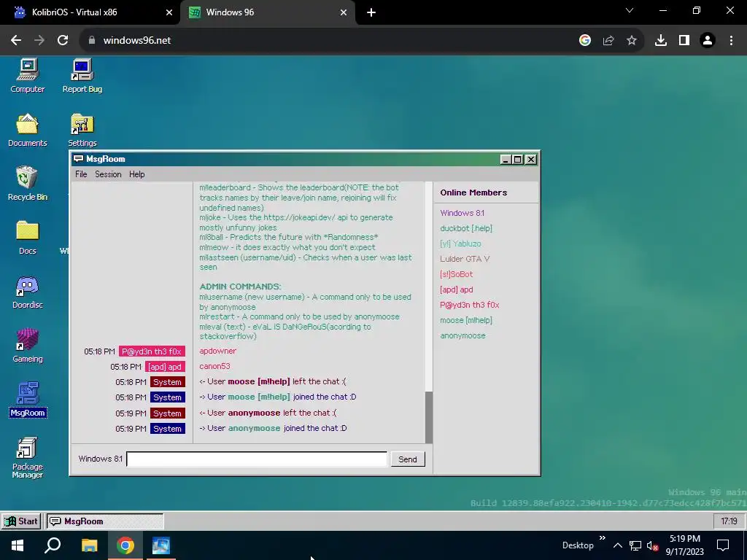
Task: Launch the Doordisc shortcut
Action: [28, 292]
